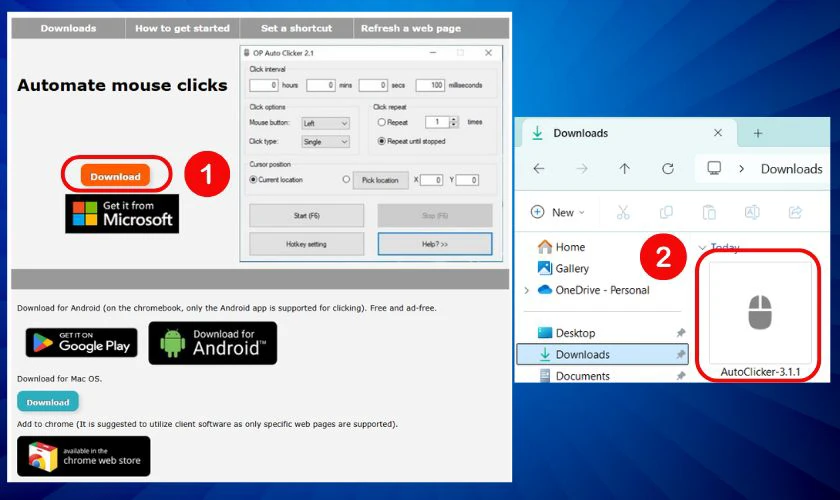Select Current location radio button
The width and height of the screenshot is (840, 500).
(x=253, y=180)
